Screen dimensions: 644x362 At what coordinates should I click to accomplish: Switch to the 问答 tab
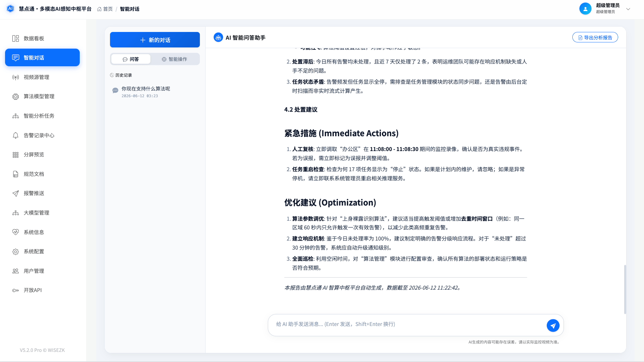tap(131, 59)
